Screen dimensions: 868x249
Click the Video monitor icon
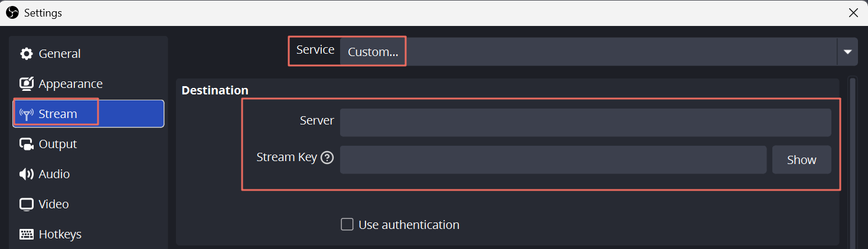tap(27, 205)
